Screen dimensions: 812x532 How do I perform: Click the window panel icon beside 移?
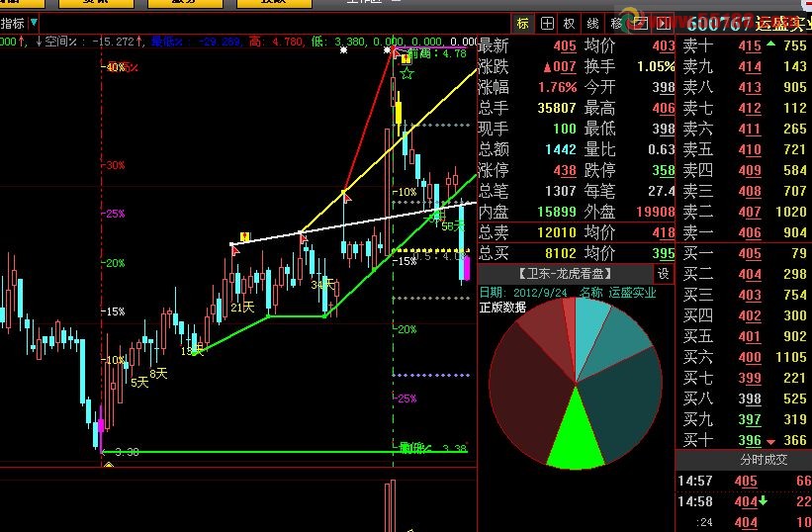[641, 24]
